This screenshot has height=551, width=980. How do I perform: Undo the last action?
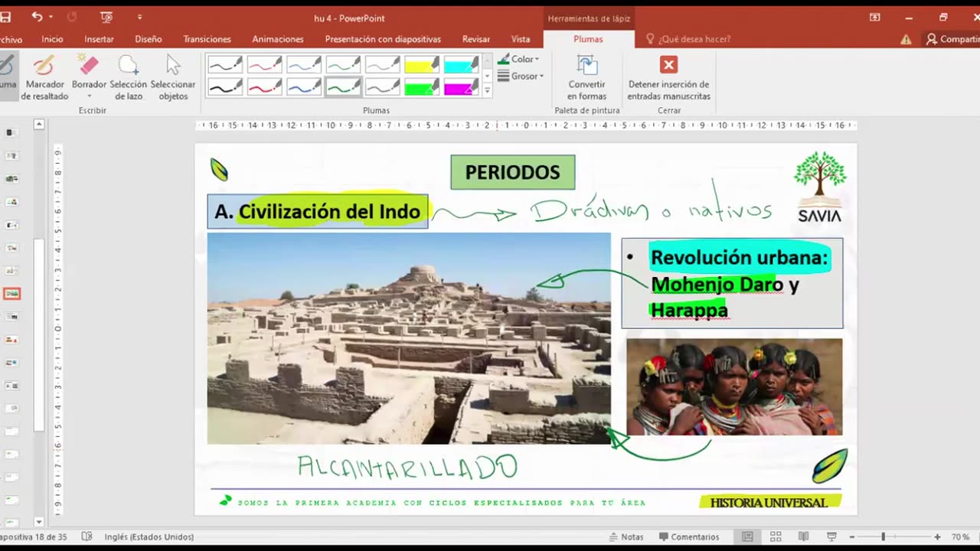[37, 17]
